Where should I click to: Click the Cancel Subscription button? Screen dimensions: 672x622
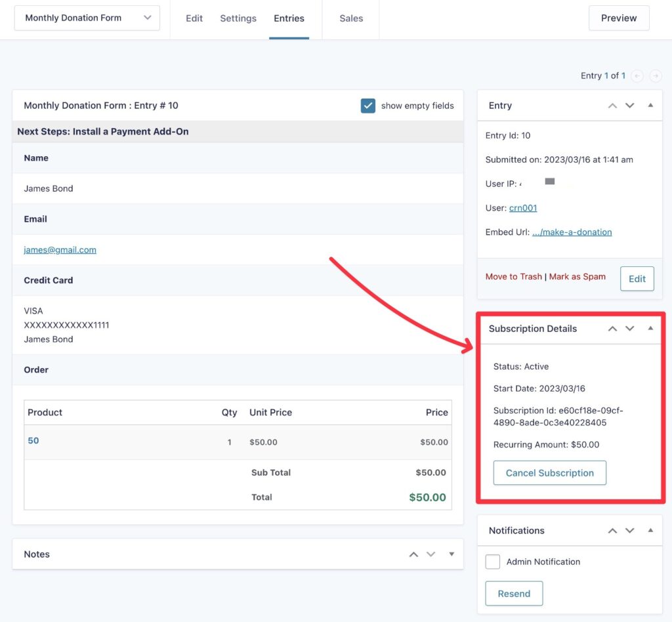(549, 472)
